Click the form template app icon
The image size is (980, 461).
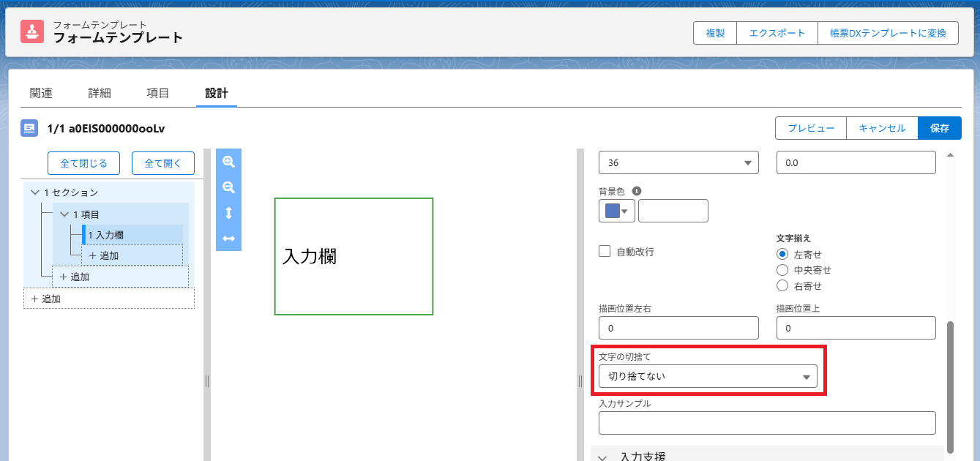(32, 31)
